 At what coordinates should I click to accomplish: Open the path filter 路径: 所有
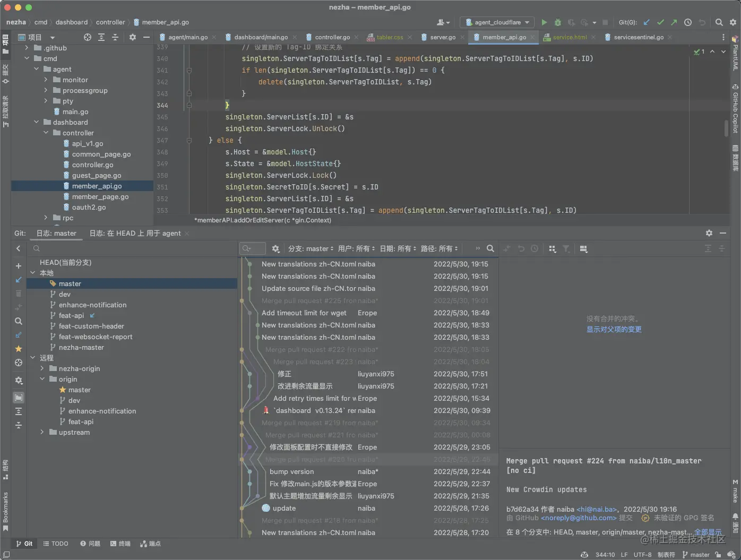coord(439,248)
